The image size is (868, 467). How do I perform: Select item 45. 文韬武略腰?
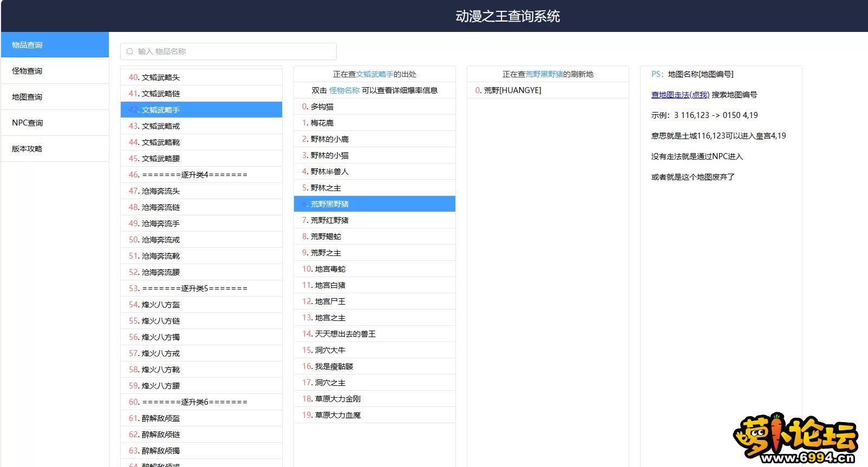(x=201, y=159)
